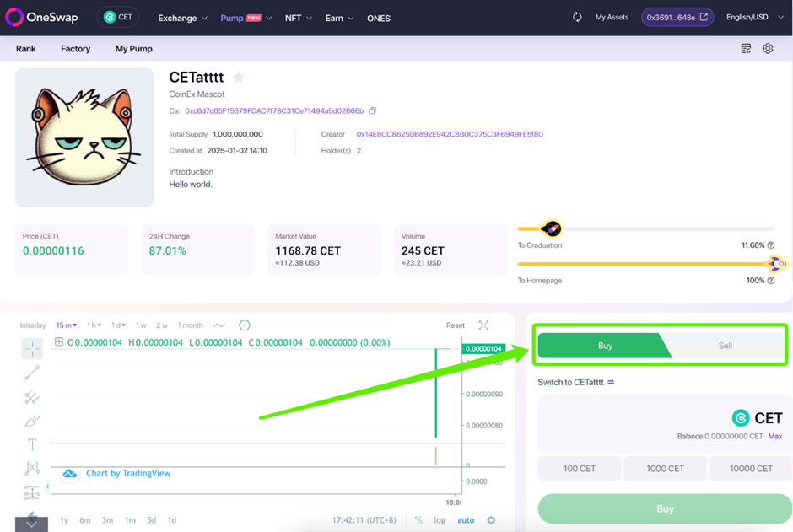Screen dimensions: 793x532
Task: Click the refresh sync icon
Action: tap(577, 17)
